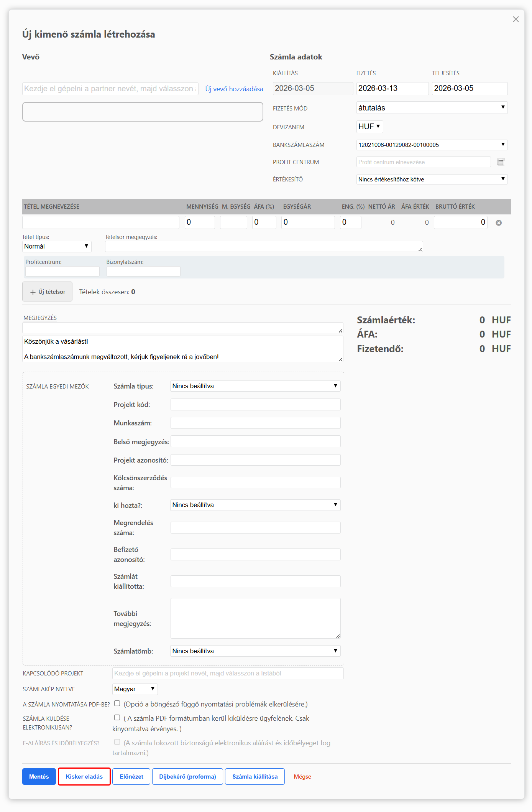Issue the invoice with Számla kiállítása
Viewport: 532px width, 812px height.
[x=255, y=776]
